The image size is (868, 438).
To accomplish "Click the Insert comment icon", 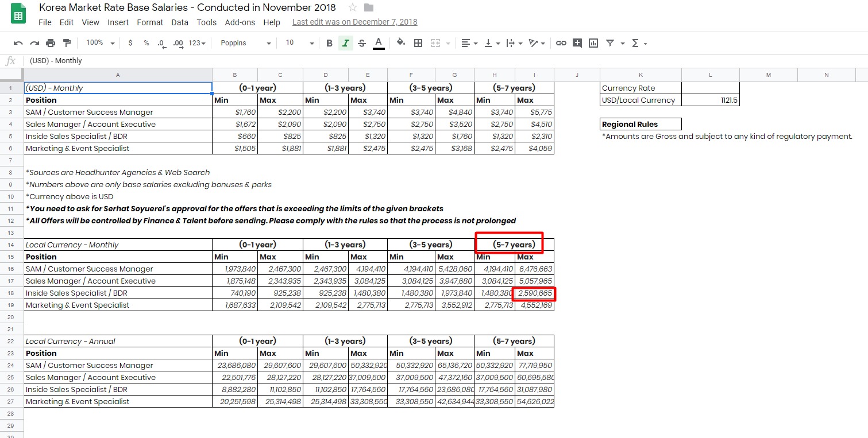I will point(577,43).
